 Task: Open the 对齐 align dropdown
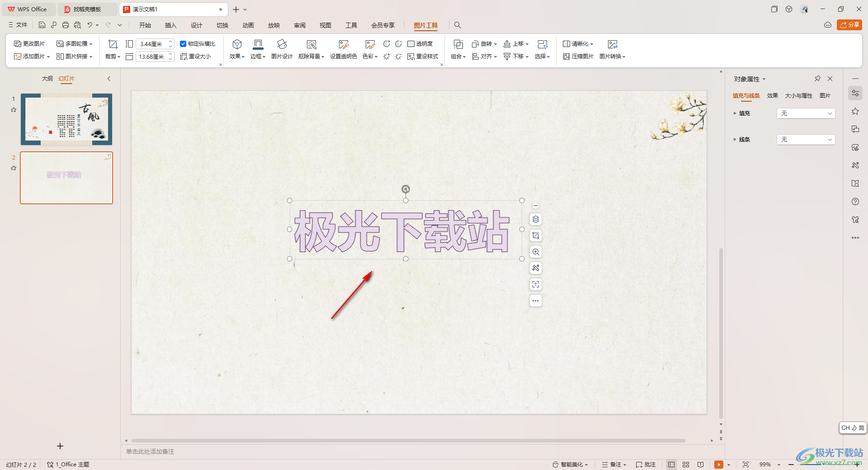click(484, 56)
